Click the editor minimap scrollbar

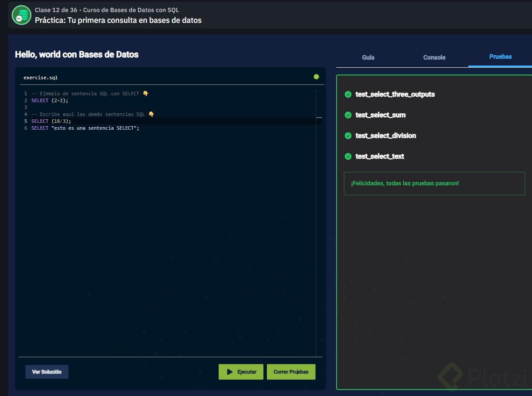[319, 223]
